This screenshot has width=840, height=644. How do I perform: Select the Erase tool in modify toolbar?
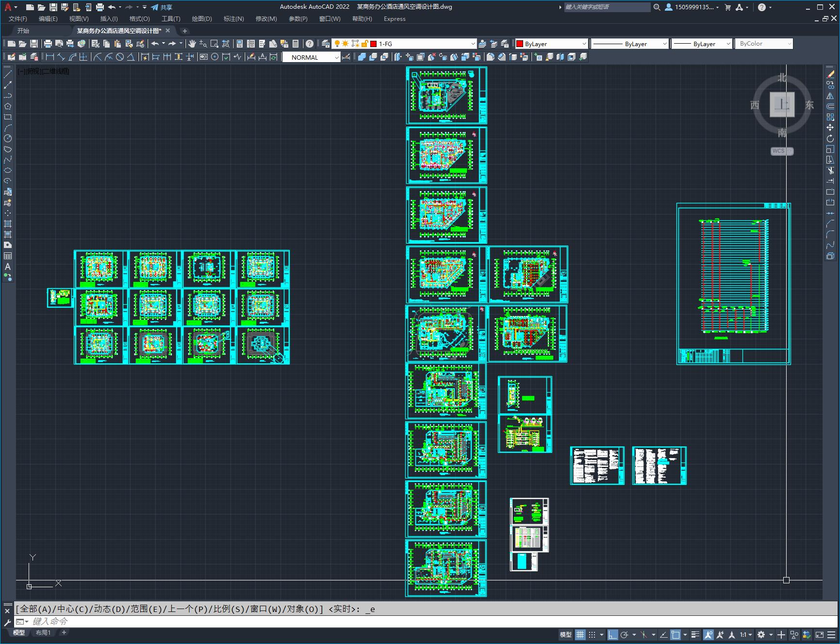(830, 75)
